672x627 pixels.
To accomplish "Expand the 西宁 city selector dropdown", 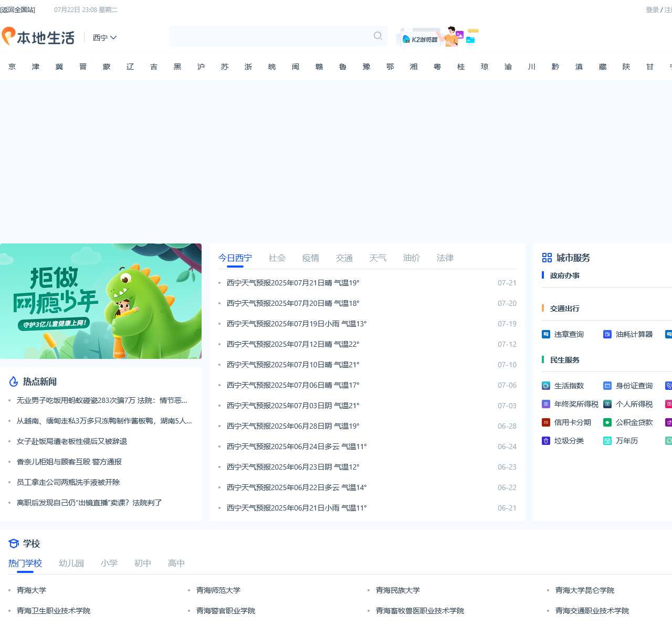I will [104, 37].
